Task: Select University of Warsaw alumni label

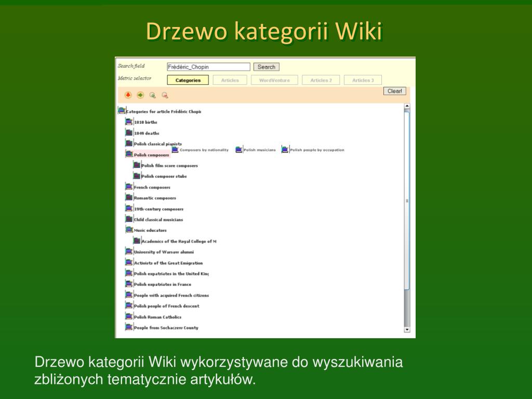Action: pos(164,252)
